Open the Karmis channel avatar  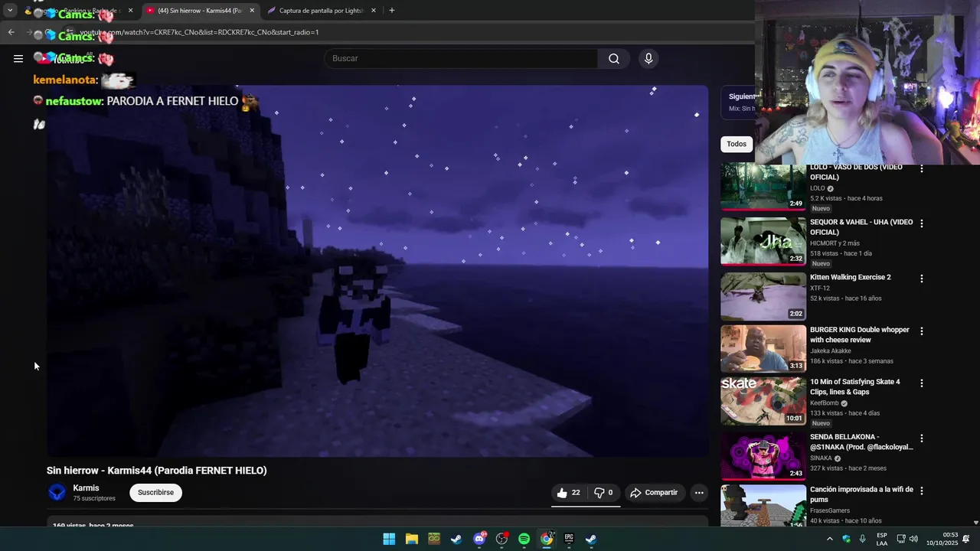[x=57, y=492]
